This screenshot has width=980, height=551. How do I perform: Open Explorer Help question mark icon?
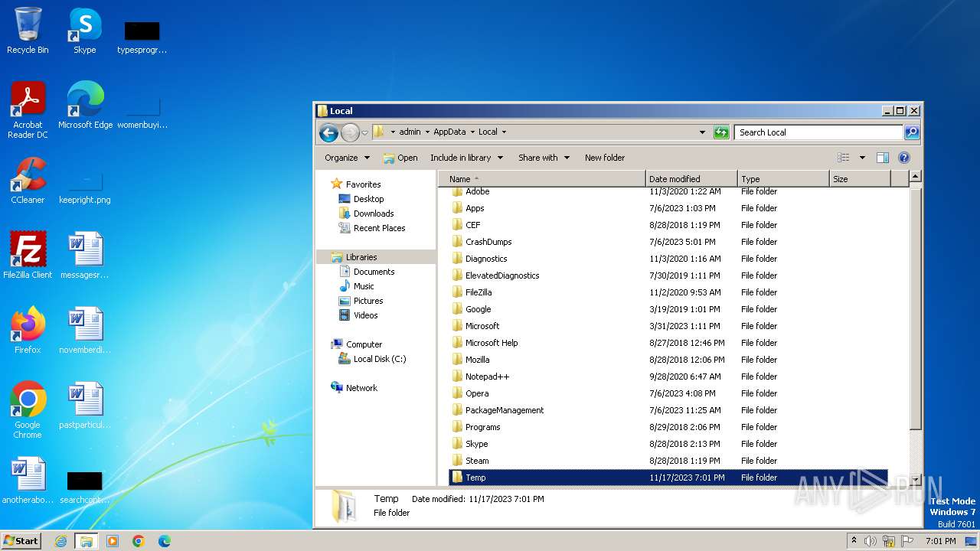[x=903, y=158]
